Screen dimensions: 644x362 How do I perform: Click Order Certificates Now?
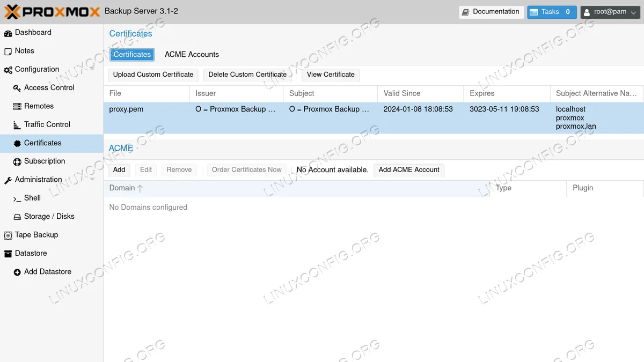[x=247, y=169]
